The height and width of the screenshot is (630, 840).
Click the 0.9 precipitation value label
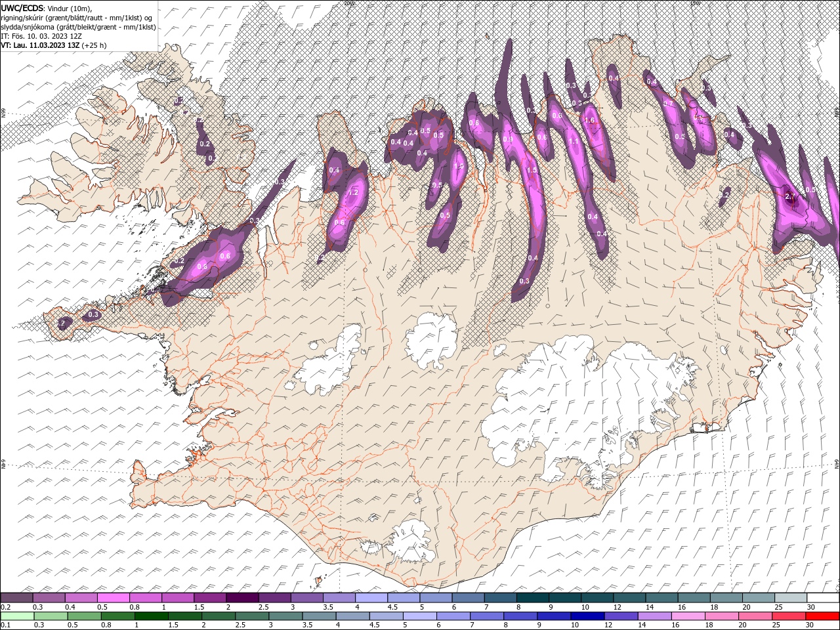coord(507,139)
